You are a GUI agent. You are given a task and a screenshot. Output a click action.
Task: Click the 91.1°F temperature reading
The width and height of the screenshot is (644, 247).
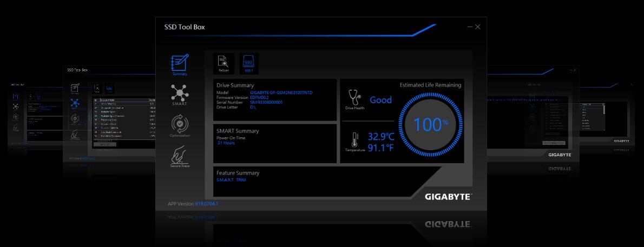click(381, 148)
